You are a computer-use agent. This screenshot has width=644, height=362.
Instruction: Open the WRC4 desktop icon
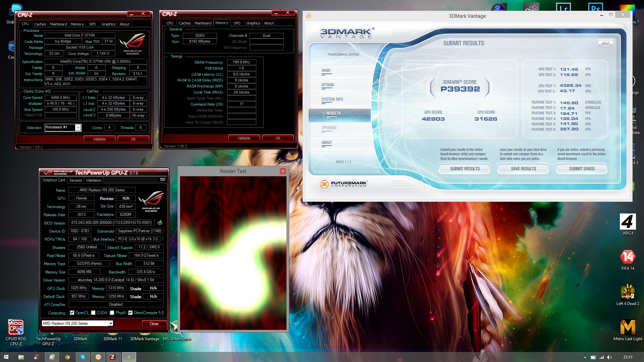[628, 225]
